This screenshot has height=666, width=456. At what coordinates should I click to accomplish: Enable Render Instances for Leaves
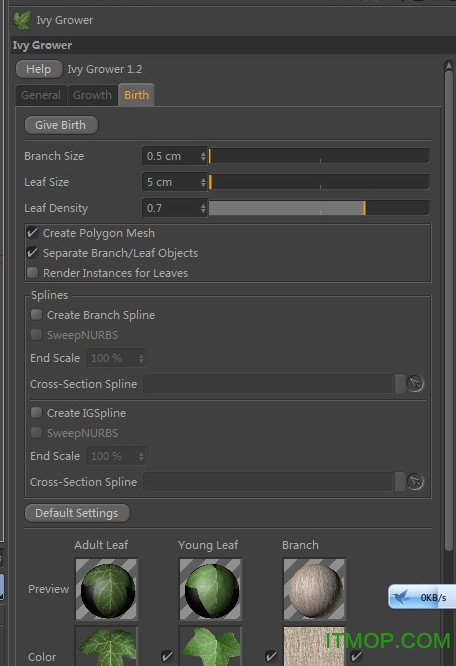33,273
